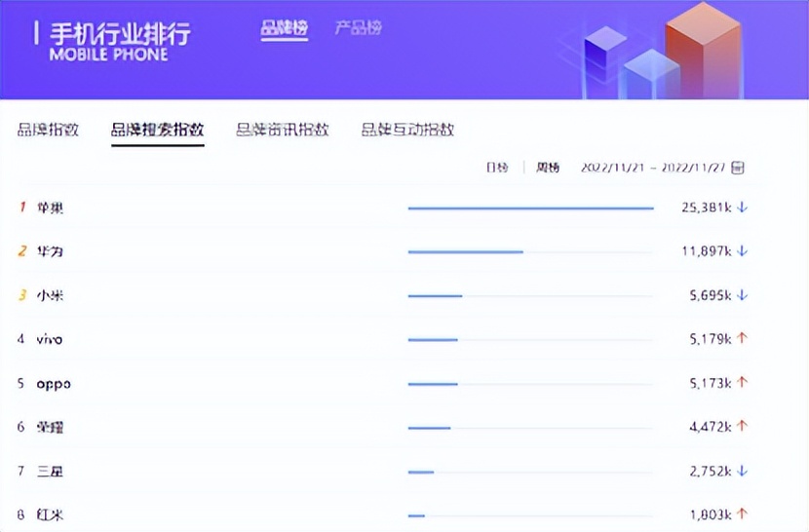
Task: Click the MOBILE PHONE subtitle
Action: point(109,55)
